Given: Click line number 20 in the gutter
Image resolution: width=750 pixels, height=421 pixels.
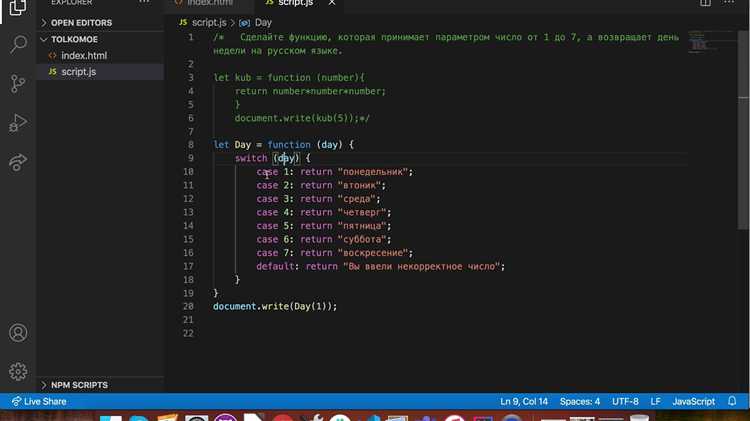Looking at the screenshot, I should tap(188, 306).
